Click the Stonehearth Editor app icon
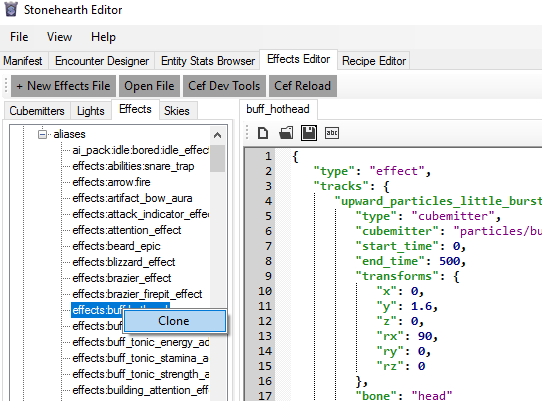Viewport: 542px width, 401px height. [11, 9]
